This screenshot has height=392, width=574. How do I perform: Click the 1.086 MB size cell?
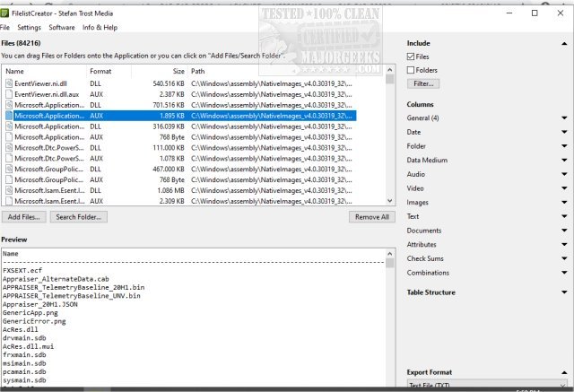point(170,190)
